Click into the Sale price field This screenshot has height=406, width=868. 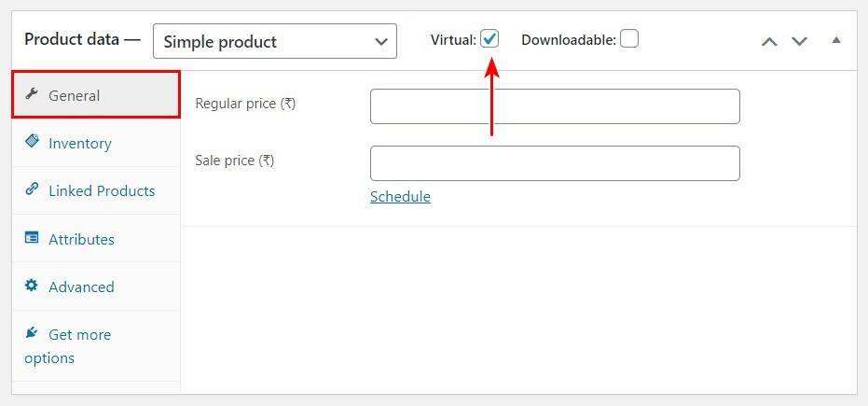[555, 163]
